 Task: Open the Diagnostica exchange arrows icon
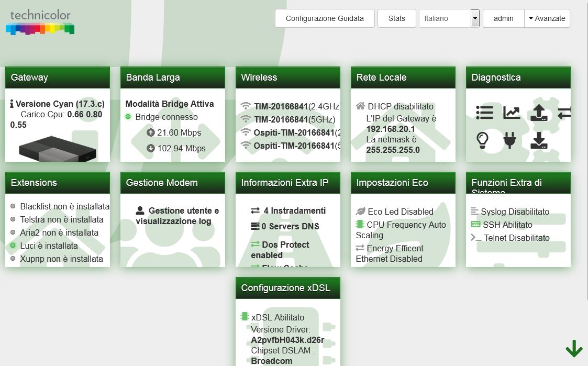coord(564,113)
